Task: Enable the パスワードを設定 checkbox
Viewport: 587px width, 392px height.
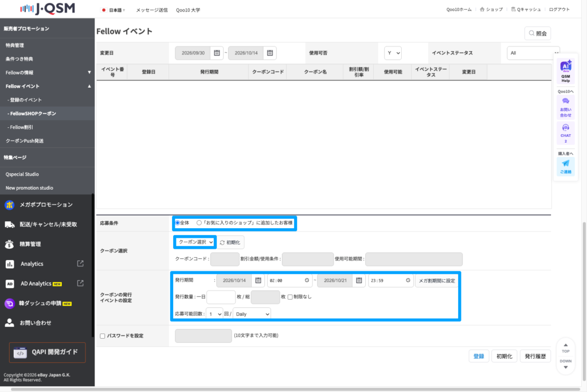Action: pyautogui.click(x=102, y=336)
